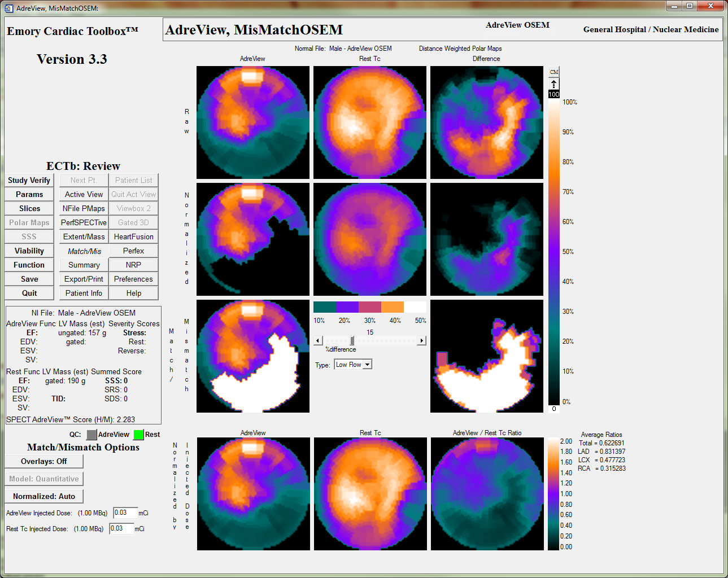Click the 100 upper-limit box on the color scale
Viewport: 728px width, 578px height.
click(x=554, y=94)
